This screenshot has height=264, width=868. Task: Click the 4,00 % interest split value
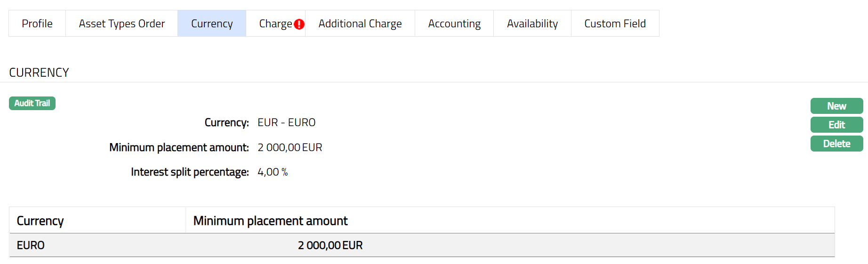(273, 172)
